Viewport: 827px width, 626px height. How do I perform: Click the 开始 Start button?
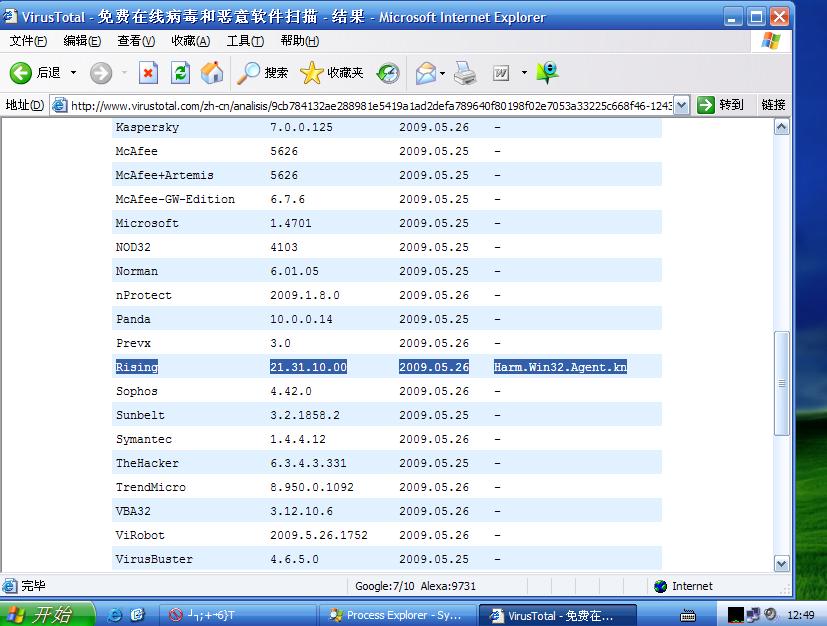point(47,614)
